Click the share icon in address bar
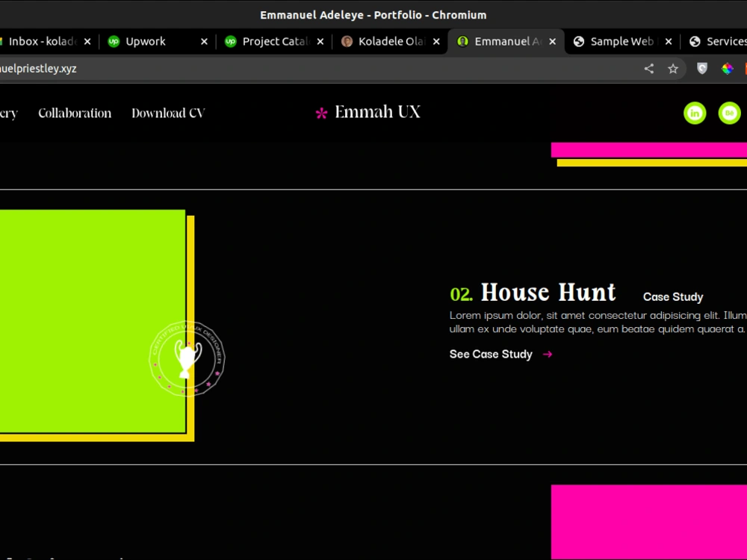Screen dimensions: 747x560 click(649, 69)
